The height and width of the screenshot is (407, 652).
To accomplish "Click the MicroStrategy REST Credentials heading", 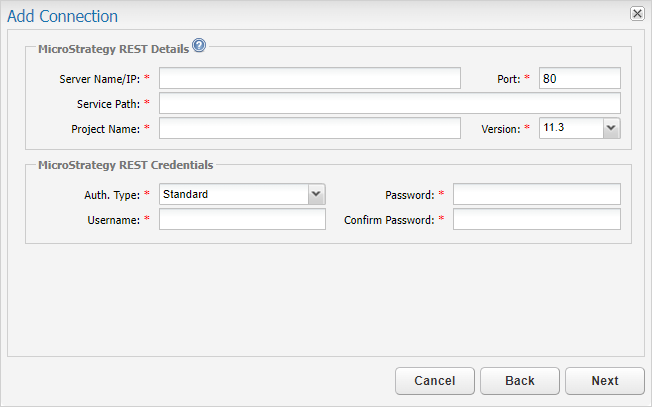I will point(126,165).
